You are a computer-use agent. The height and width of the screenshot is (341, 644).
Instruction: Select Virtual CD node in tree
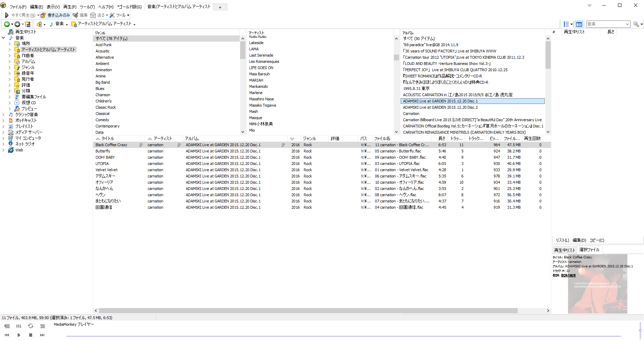click(x=28, y=103)
